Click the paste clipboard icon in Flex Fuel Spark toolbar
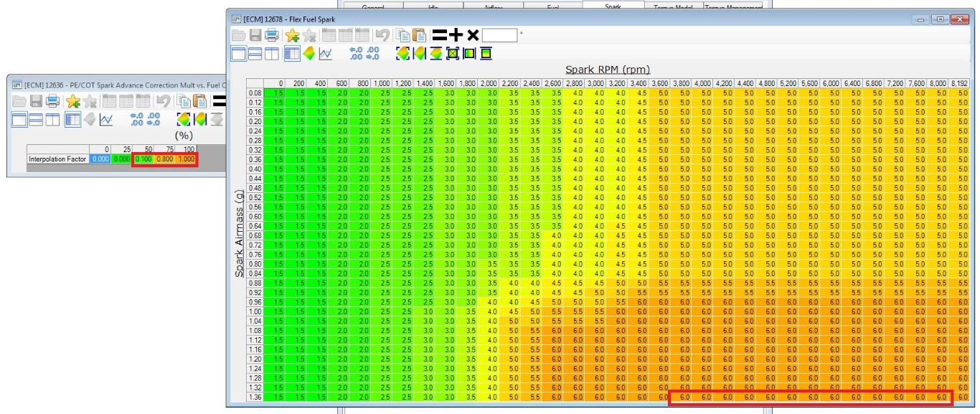 click(x=419, y=35)
